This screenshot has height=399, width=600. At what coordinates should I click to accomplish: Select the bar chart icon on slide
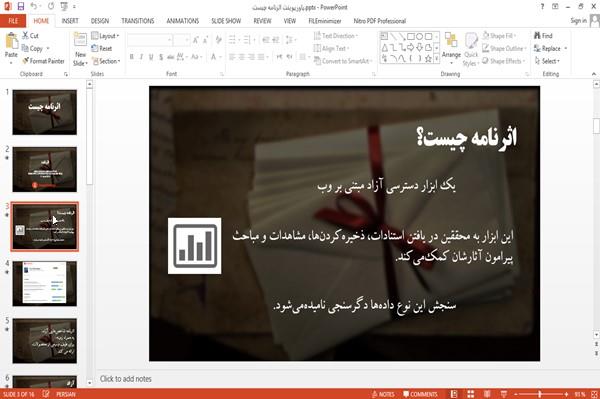coord(194,246)
